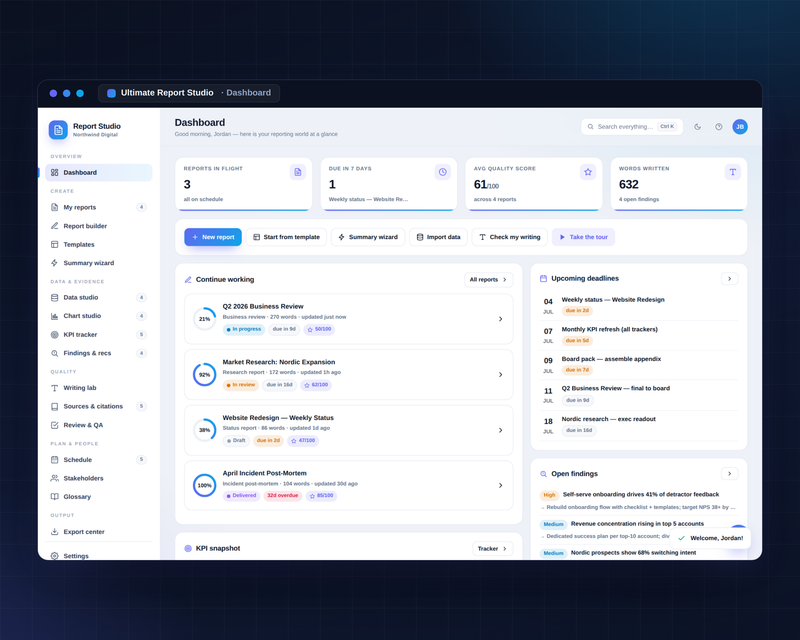Expand the Upcoming deadlines chevron button
800x640 pixels.
click(x=730, y=279)
